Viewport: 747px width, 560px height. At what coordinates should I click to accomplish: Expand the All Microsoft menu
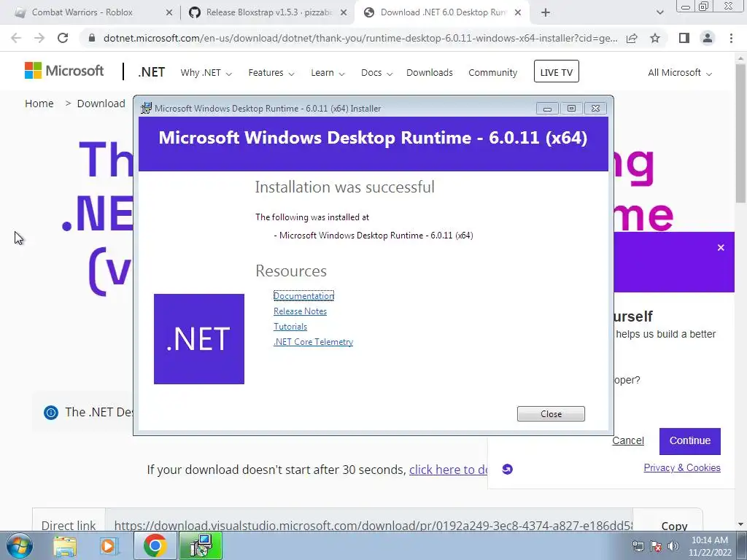[679, 73]
